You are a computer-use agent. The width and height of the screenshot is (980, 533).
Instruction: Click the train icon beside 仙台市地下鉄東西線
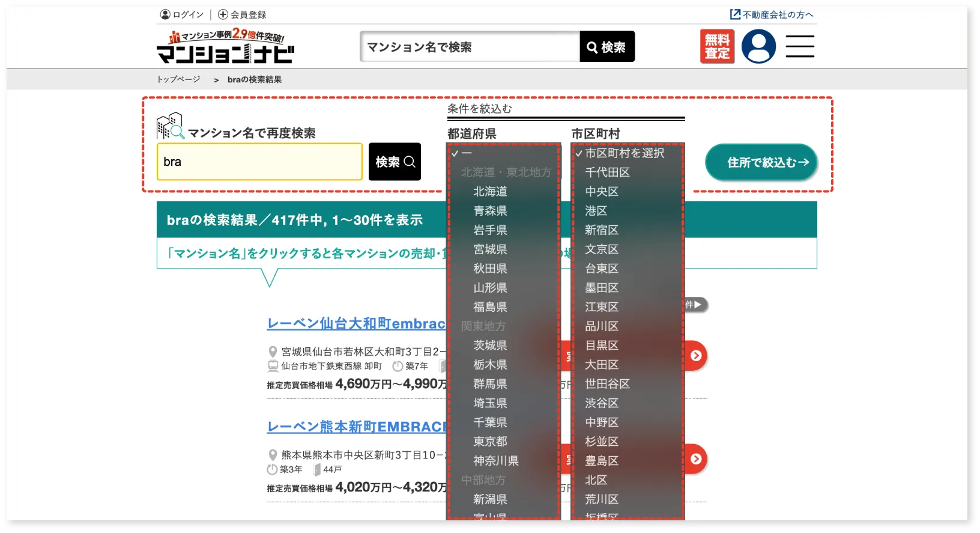[273, 366]
